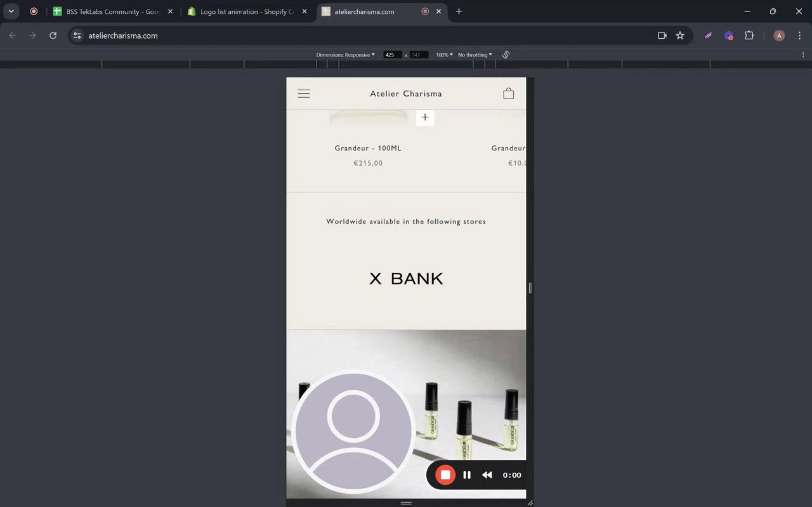Viewport: 812px width, 507px height.
Task: Open a new tab with the plus button
Action: [x=459, y=11]
